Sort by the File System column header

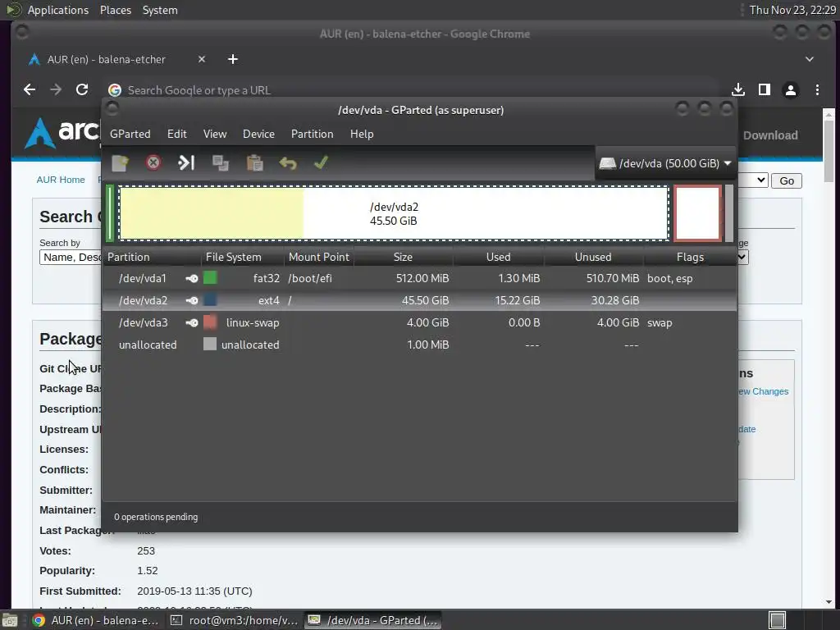243,257
